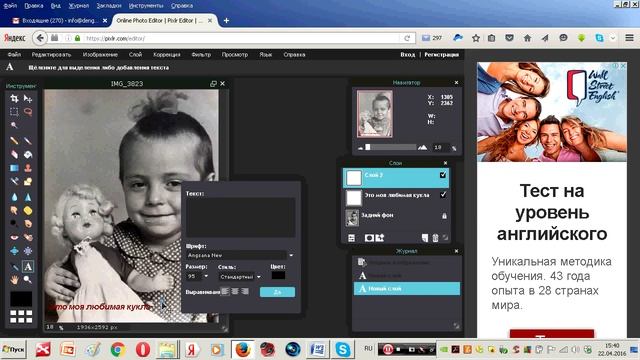640x360 pixels.
Task: Open Skype from the taskbar
Action: point(342,350)
